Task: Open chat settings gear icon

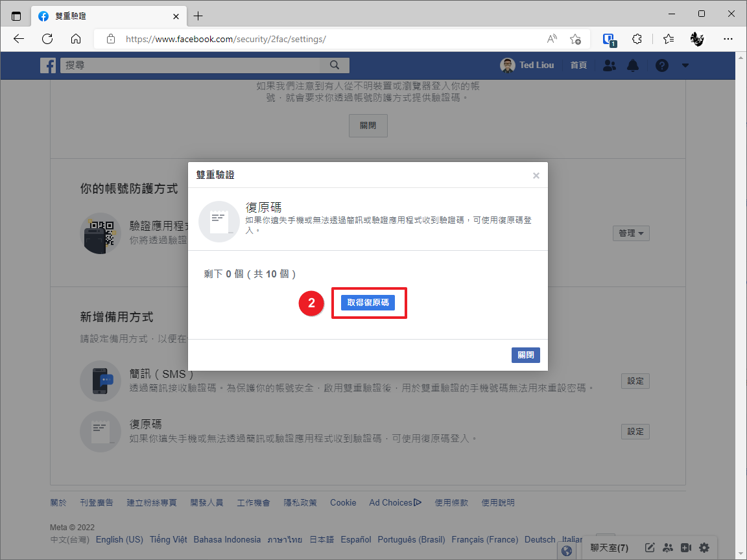Action: coord(704,548)
